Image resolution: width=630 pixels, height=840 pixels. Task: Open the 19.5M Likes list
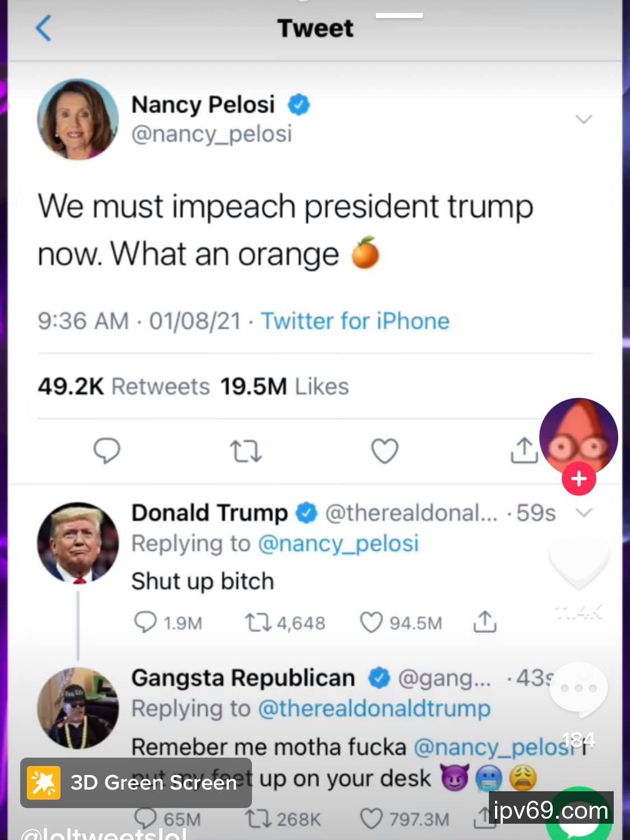click(x=284, y=387)
